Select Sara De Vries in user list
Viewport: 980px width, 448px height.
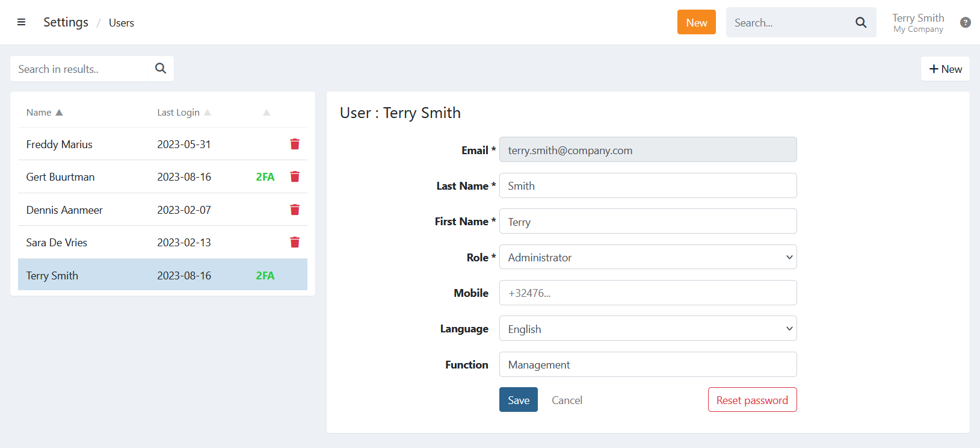57,243
